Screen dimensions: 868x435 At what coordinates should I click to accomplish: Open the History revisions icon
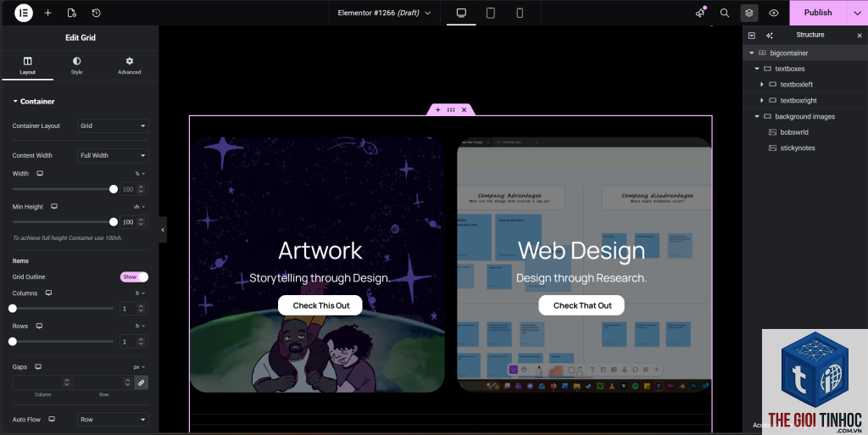point(97,13)
